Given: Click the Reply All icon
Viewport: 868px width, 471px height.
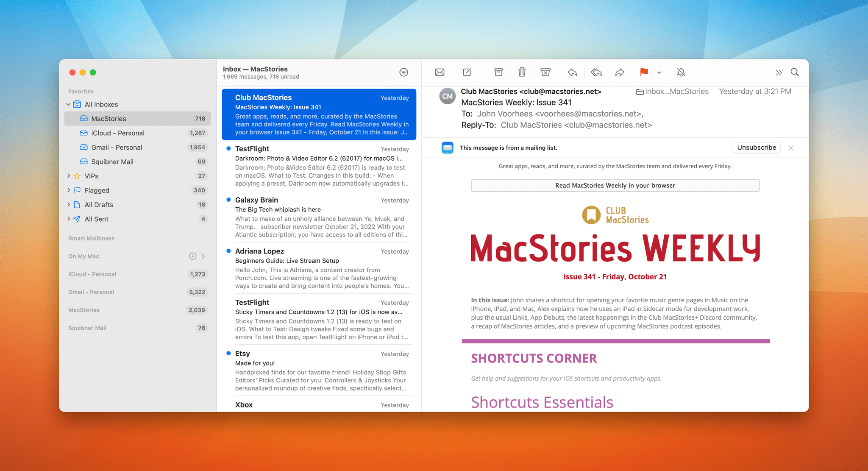Looking at the screenshot, I should [x=595, y=72].
